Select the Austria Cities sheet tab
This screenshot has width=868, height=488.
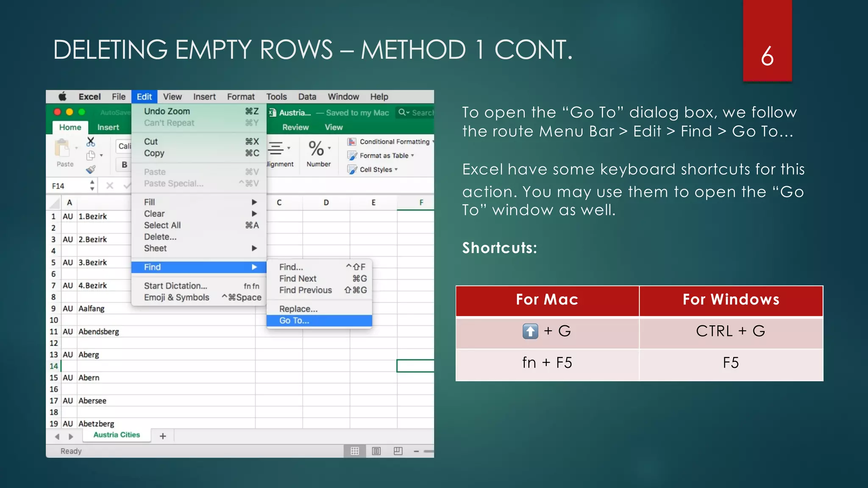pyautogui.click(x=117, y=435)
